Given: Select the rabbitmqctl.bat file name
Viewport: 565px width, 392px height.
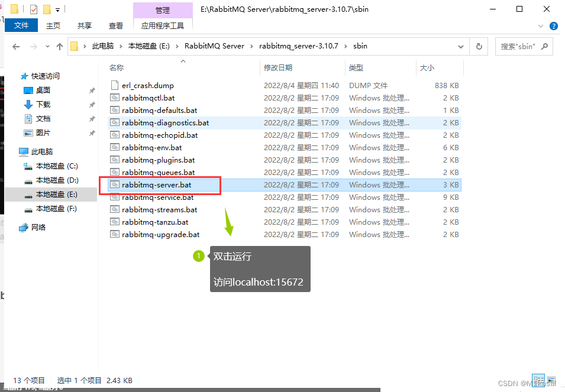Looking at the screenshot, I should 148,98.
